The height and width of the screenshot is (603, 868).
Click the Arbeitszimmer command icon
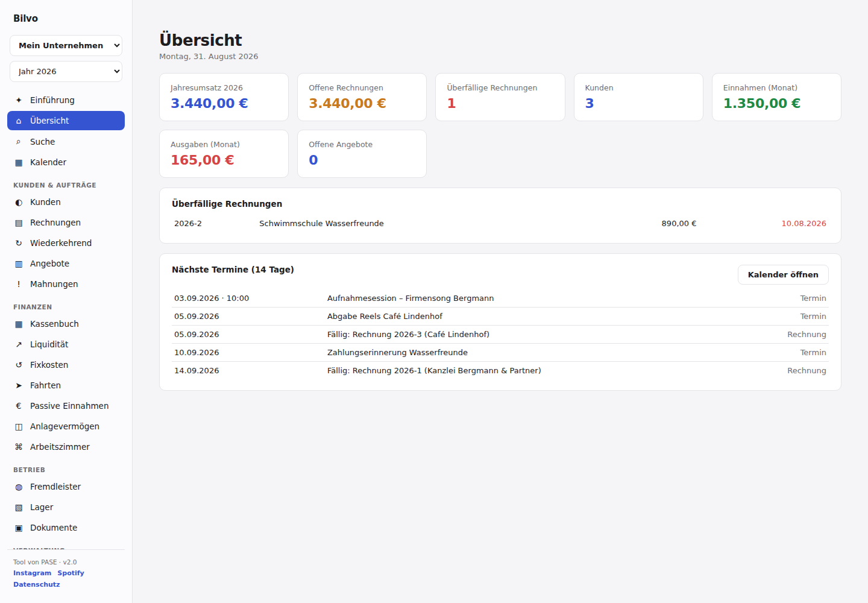pyautogui.click(x=19, y=447)
